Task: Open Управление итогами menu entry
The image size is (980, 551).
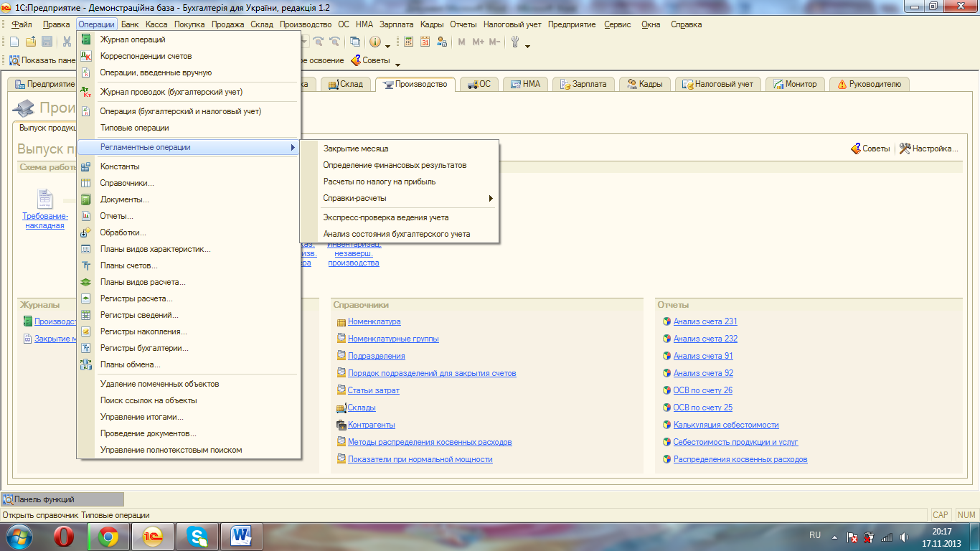Action: click(189, 417)
